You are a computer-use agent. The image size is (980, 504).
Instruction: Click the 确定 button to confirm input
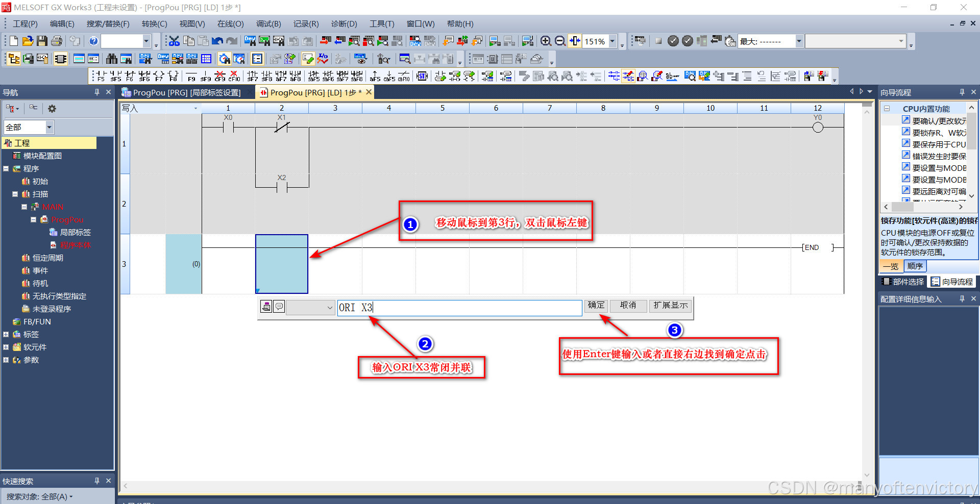pyautogui.click(x=596, y=306)
